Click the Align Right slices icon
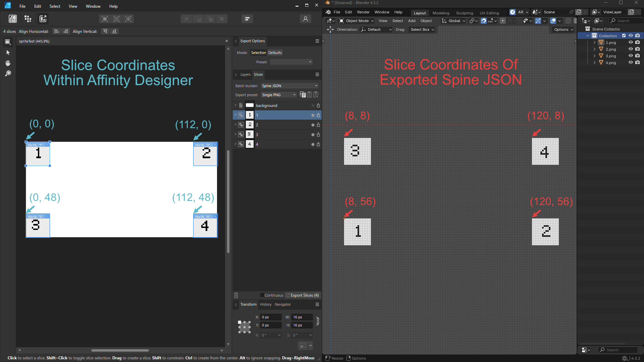644x362 pixels. pos(65,31)
